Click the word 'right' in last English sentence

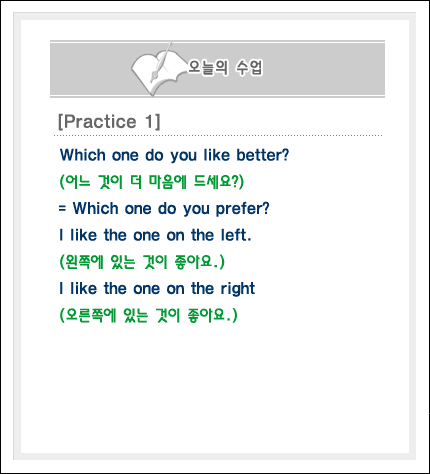point(238,289)
